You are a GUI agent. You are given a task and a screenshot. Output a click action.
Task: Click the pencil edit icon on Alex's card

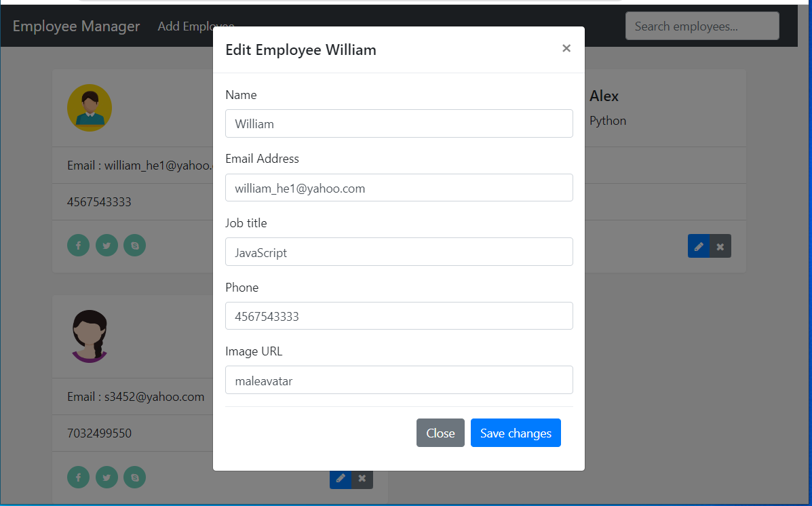698,246
